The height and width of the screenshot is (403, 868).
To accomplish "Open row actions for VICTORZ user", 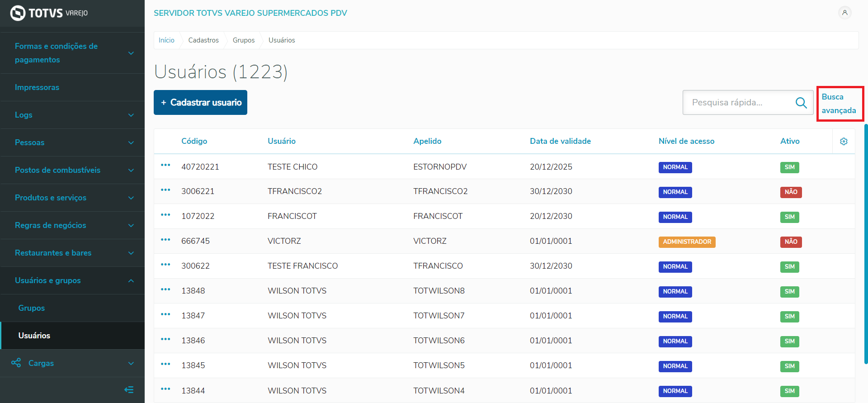I will (x=165, y=240).
